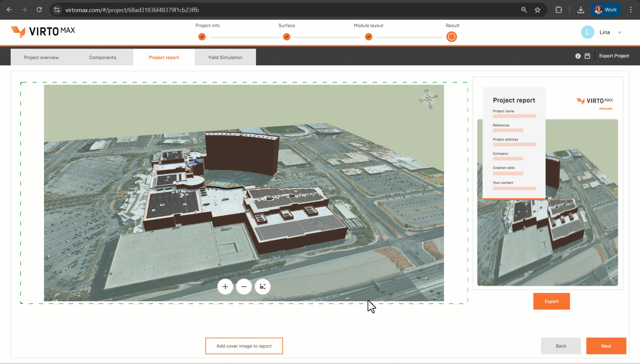Click the save project icon

[x=587, y=56]
